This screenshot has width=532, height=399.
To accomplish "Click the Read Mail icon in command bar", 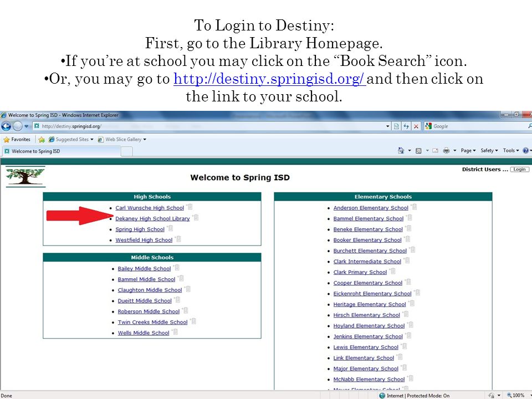I will click(436, 151).
